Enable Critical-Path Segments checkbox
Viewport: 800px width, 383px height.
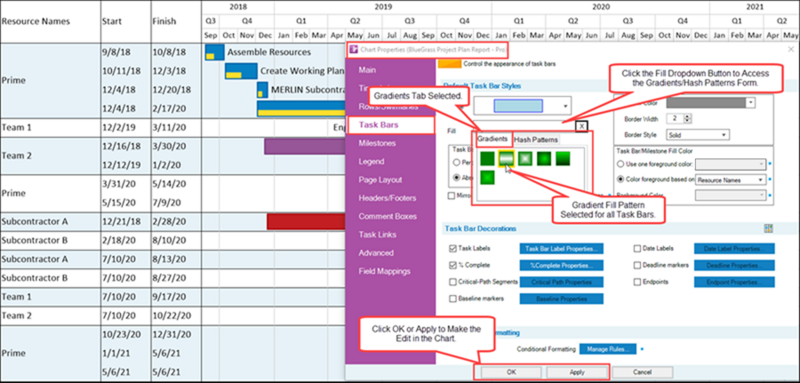453,282
